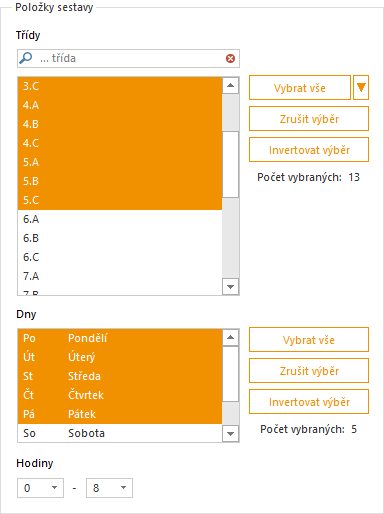Select class 6.A in the list

(x=120, y=219)
